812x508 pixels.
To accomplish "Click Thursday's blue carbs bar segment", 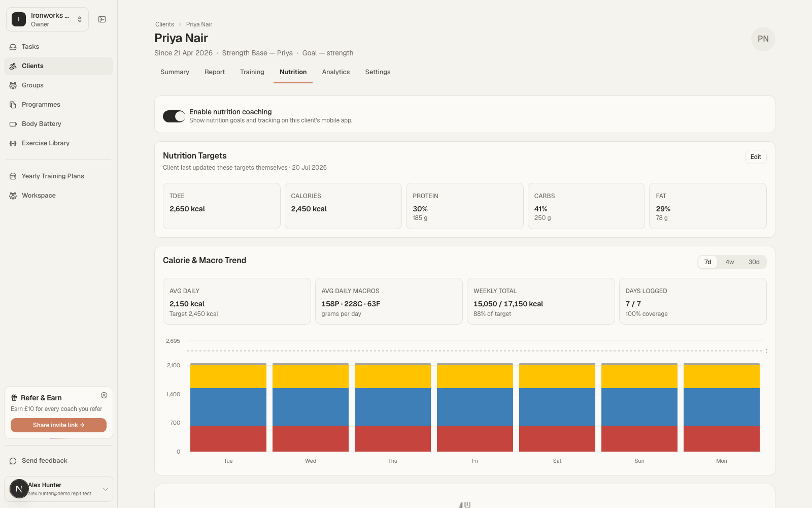I will (393, 406).
